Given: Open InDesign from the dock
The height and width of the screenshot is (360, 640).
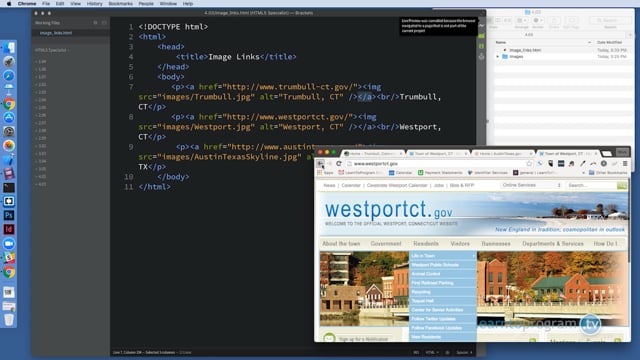Looking at the screenshot, I should click(x=9, y=229).
